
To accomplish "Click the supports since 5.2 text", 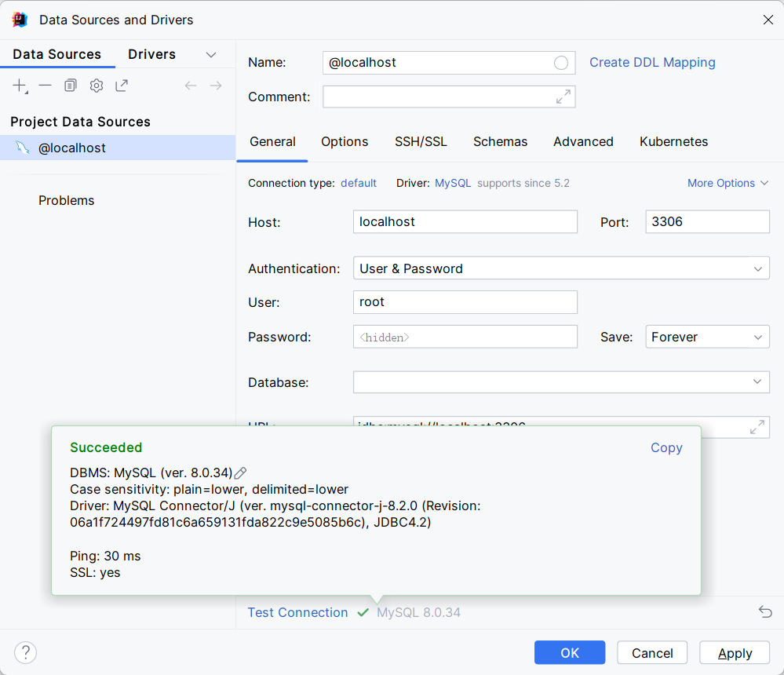I will [x=523, y=183].
